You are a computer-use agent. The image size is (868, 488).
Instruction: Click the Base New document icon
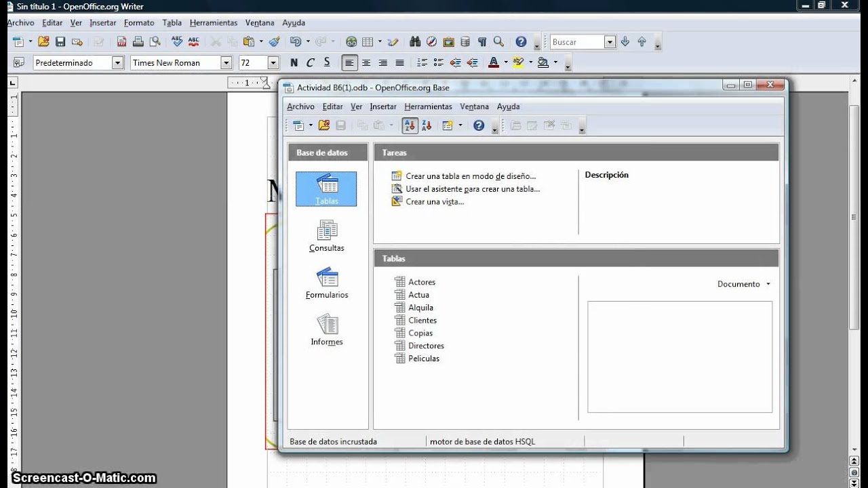[298, 125]
